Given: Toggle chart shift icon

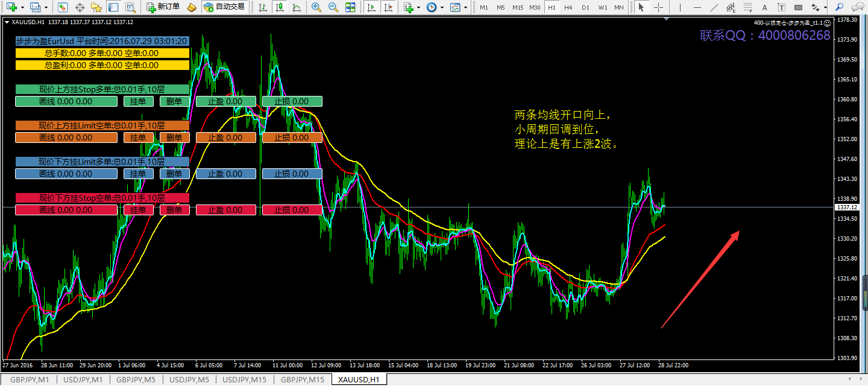Looking at the screenshot, I should (388, 7).
